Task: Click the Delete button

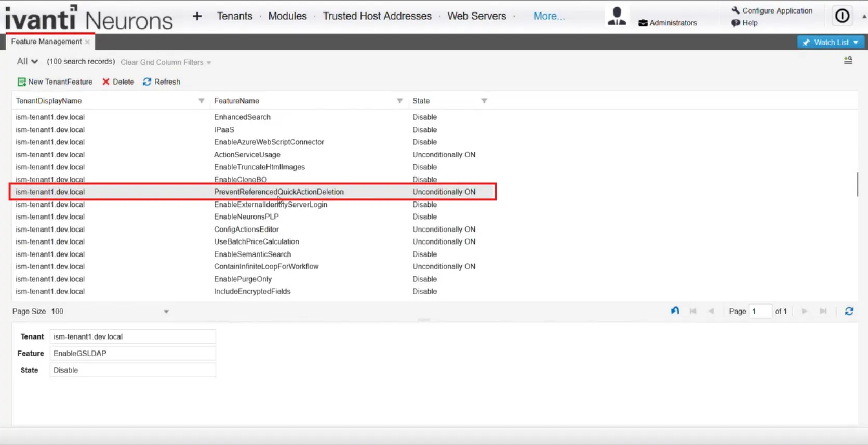Action: click(x=118, y=82)
